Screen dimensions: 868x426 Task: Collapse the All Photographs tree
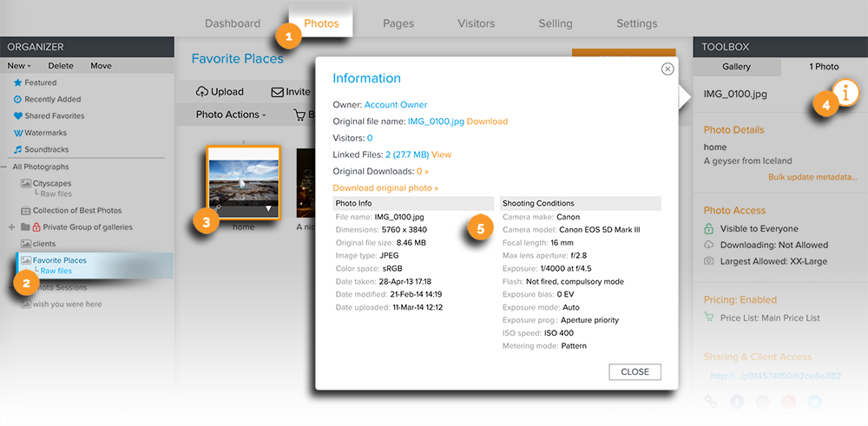click(x=4, y=167)
